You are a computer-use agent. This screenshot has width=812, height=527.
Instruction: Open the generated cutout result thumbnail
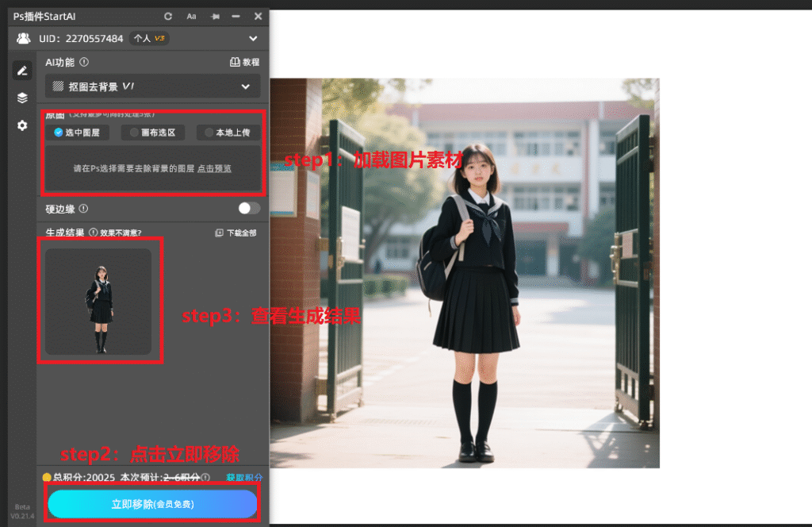point(98,302)
